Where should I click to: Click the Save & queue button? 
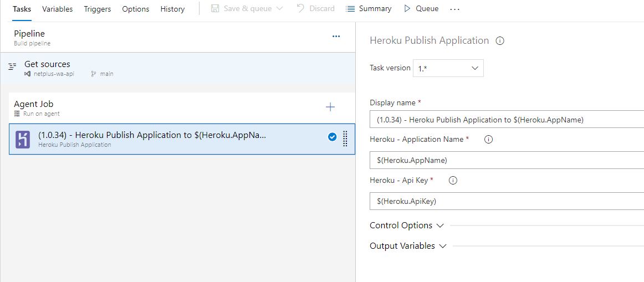click(x=247, y=9)
